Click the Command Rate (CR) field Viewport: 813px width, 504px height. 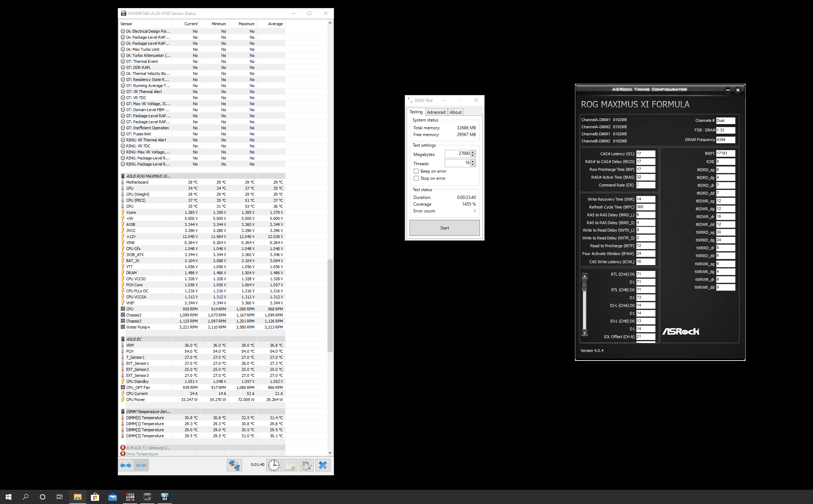(646, 185)
